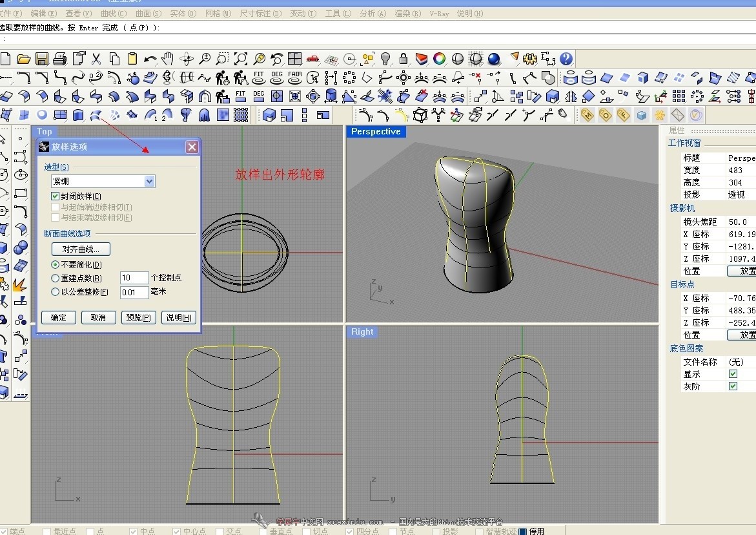This screenshot has width=756, height=535.
Task: Open the 曲线 menu
Action: (x=114, y=14)
